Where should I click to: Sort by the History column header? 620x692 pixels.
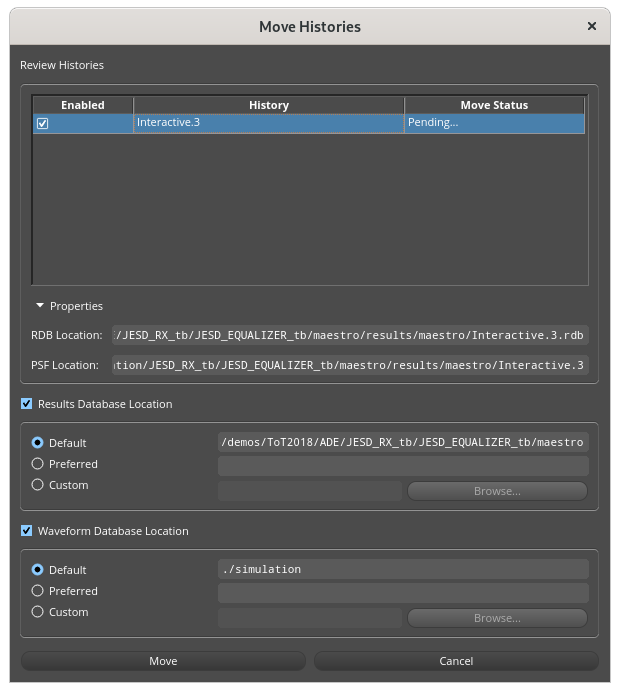[x=268, y=105]
